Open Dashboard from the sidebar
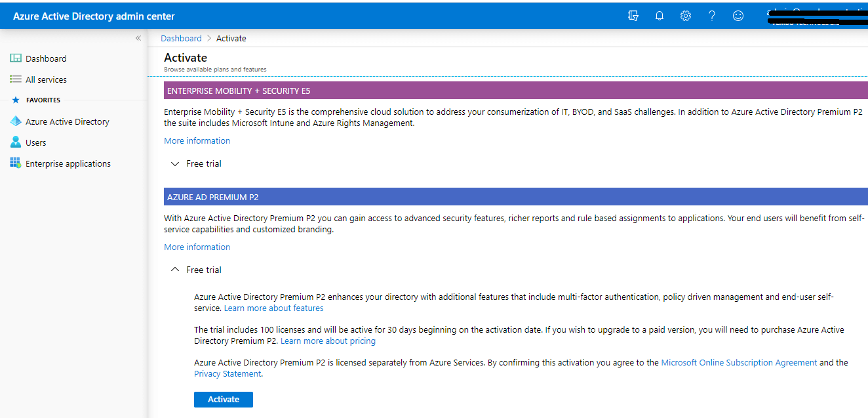Viewport: 868px width, 418px height. [46, 58]
